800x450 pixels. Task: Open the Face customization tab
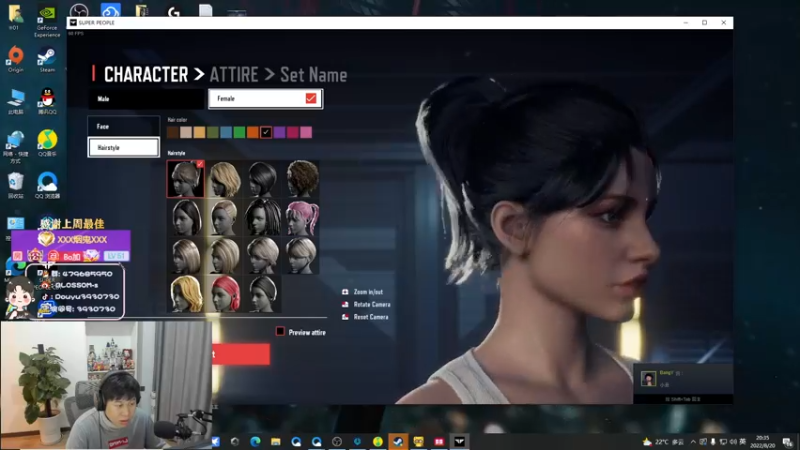pos(123,126)
